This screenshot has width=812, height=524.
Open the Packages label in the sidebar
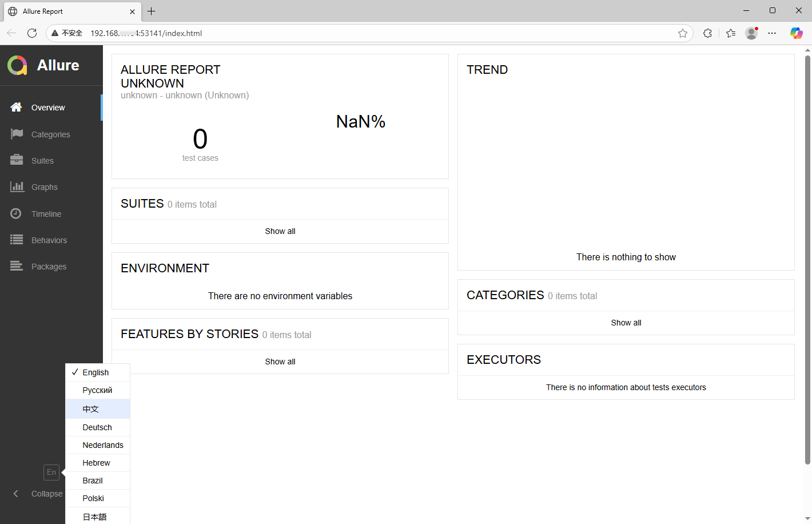(x=49, y=267)
